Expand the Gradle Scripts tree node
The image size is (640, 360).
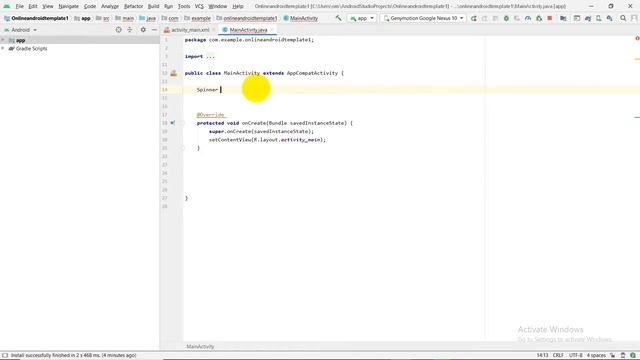pos(3,48)
